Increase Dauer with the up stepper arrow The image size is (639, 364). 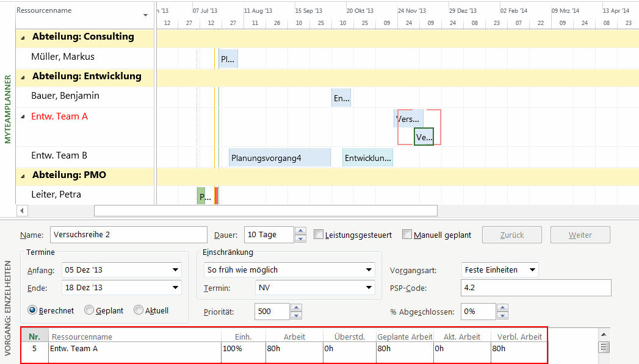coord(300,231)
